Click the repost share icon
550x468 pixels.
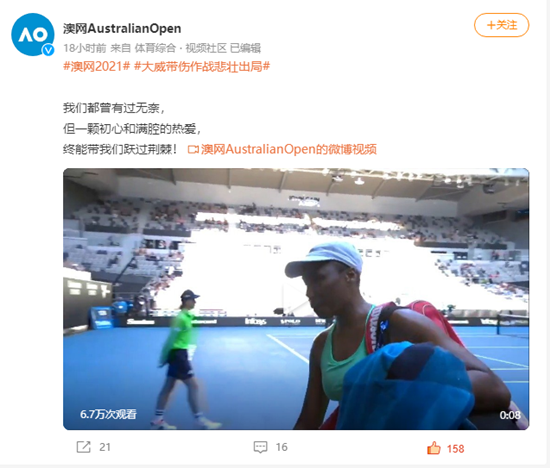83,447
